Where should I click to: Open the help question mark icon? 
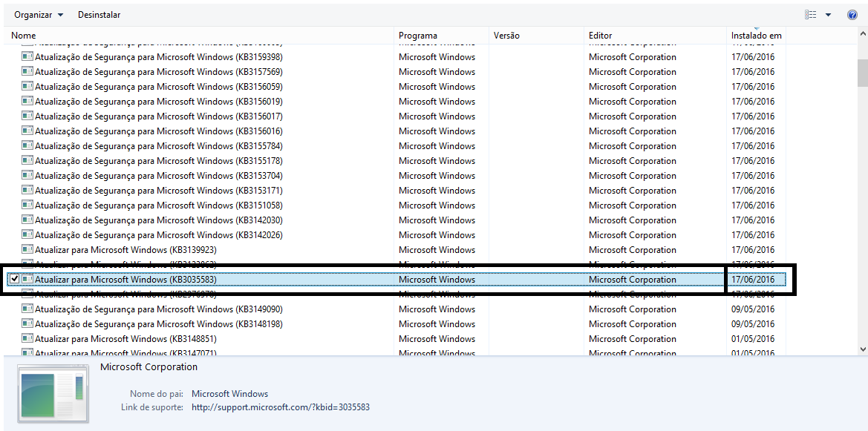[x=852, y=15]
